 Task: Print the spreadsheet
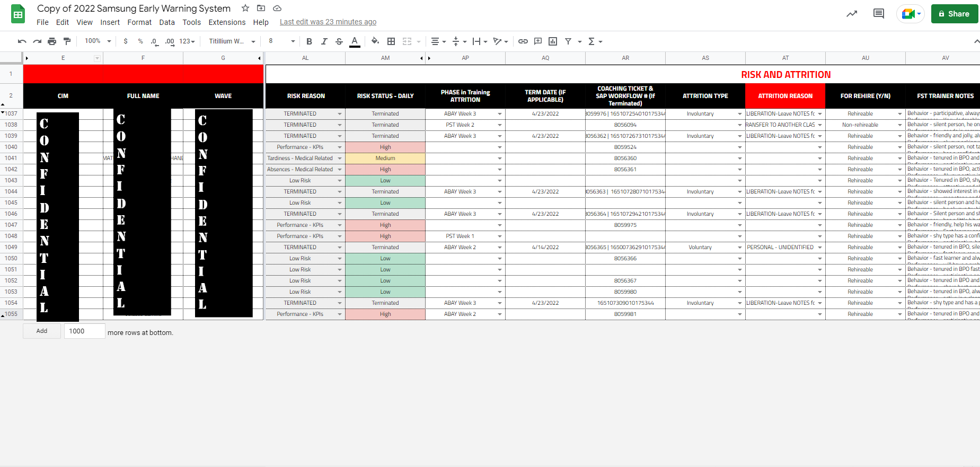tap(52, 41)
